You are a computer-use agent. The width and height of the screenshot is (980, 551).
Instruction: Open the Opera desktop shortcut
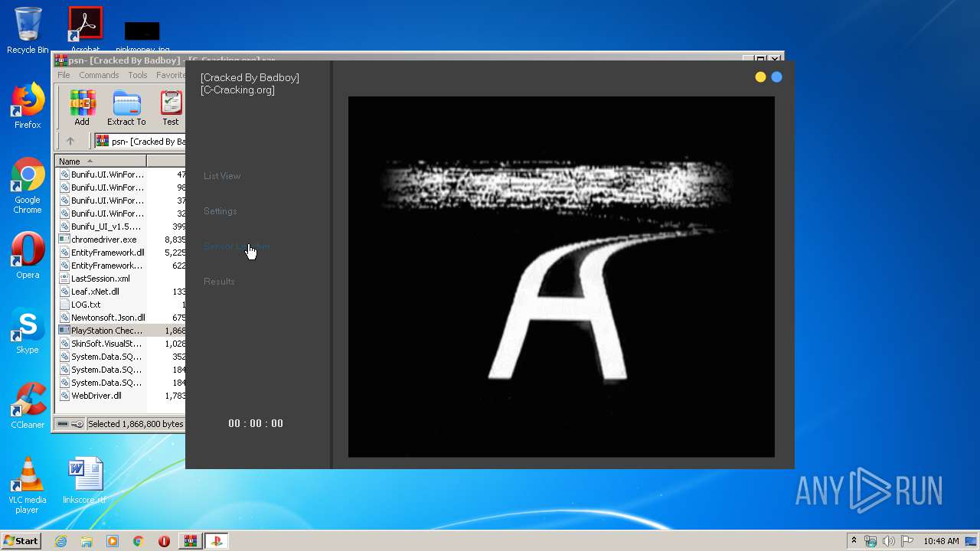[x=28, y=256]
